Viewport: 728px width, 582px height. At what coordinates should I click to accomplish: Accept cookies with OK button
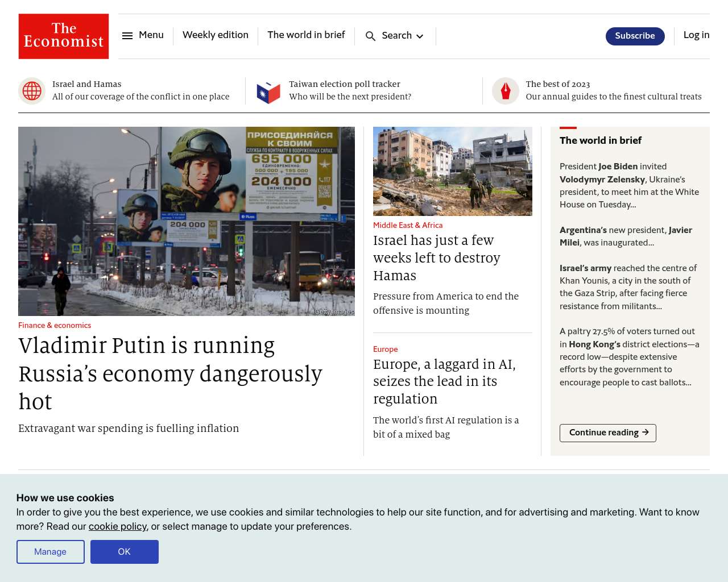tap(125, 552)
